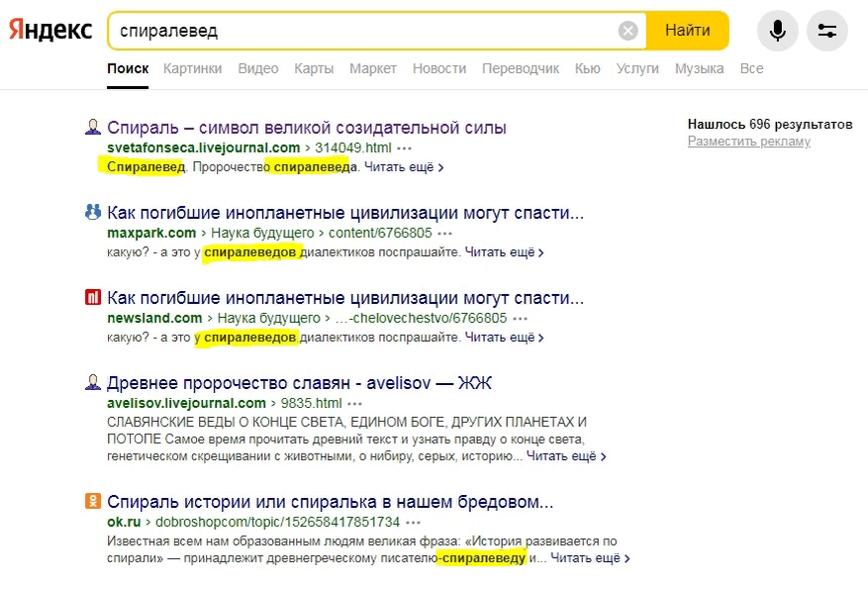Click '314049.html' path in first result
The width and height of the screenshot is (868, 589).
click(353, 147)
